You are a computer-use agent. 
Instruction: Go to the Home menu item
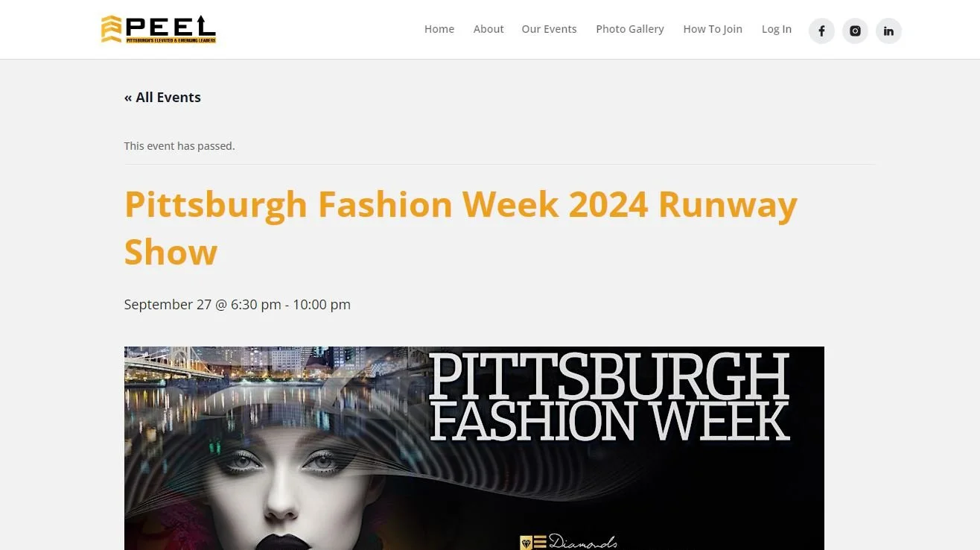coord(439,29)
